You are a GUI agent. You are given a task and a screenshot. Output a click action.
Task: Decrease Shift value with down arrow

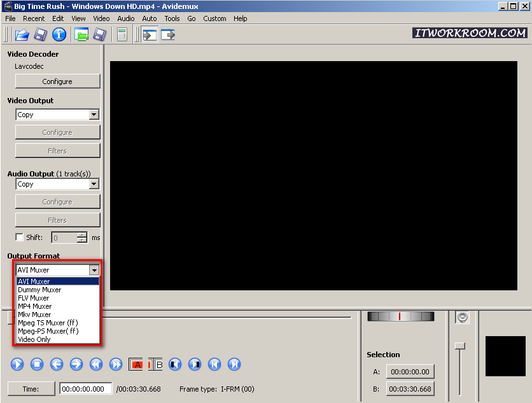[81, 240]
